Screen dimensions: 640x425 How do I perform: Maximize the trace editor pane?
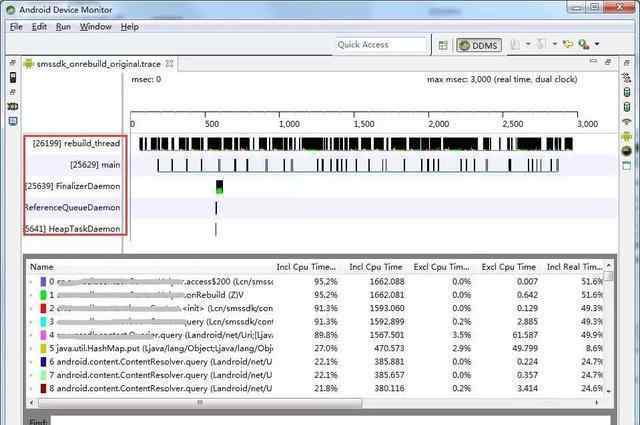tap(608, 62)
